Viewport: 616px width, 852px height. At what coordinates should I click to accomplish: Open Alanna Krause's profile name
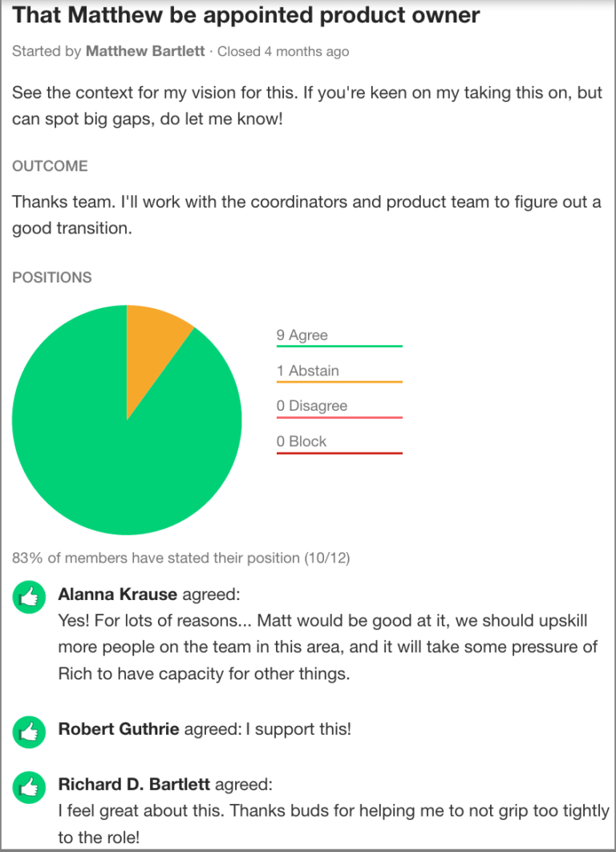(118, 595)
